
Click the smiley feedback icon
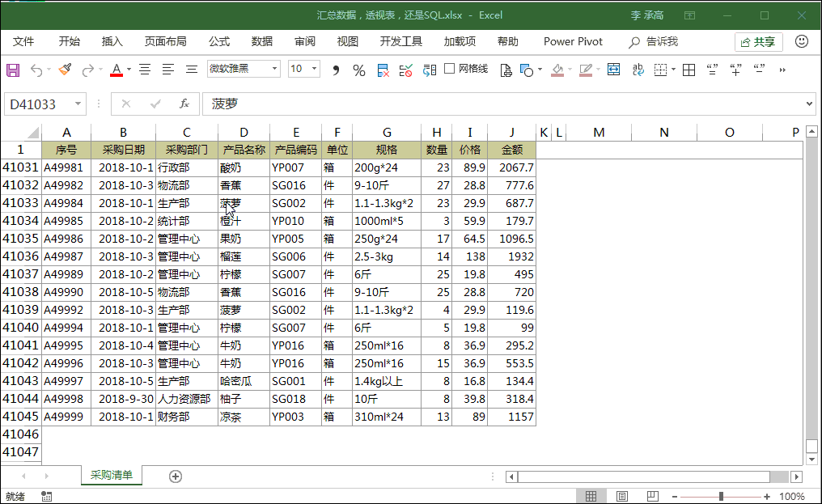tap(802, 41)
